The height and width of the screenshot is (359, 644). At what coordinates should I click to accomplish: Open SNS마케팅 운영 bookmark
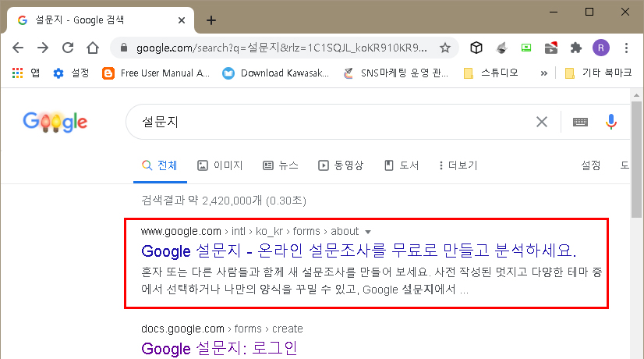pos(396,73)
